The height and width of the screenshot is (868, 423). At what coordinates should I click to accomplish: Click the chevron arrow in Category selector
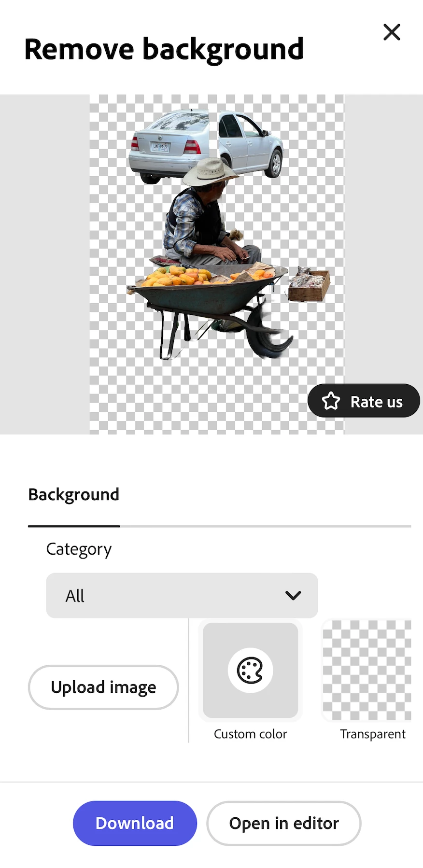coord(293,595)
